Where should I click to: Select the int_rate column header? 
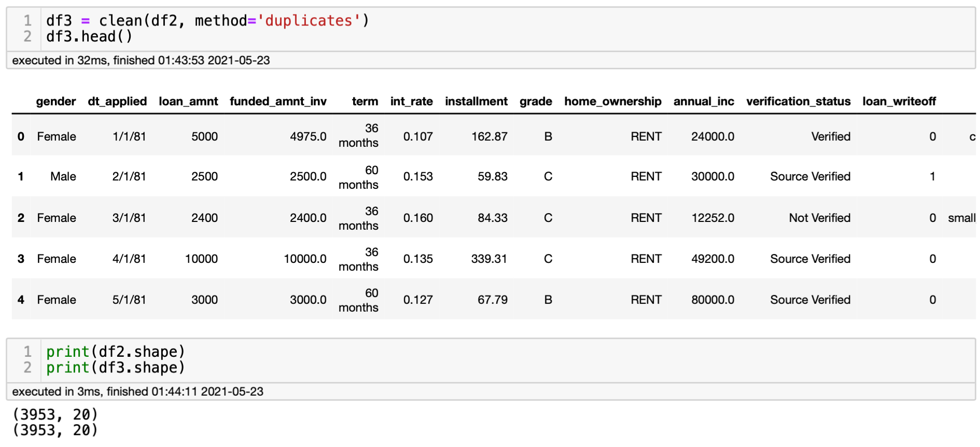coord(411,102)
